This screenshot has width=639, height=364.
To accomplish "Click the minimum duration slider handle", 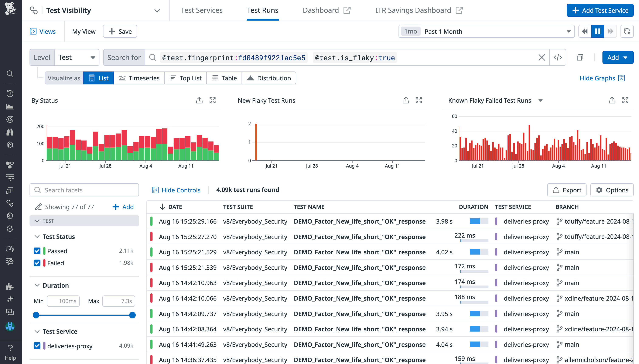I will click(x=36, y=315).
